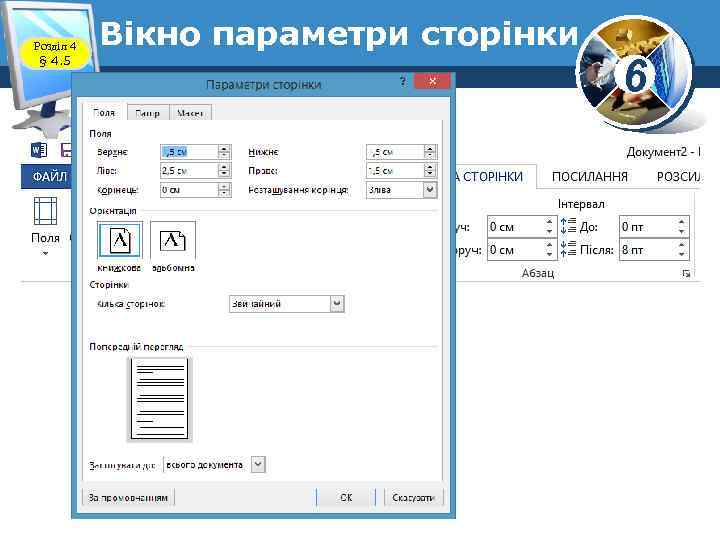Open the Поля margins icon in ribbon
Viewport: 720px width, 540px height.
click(45, 211)
